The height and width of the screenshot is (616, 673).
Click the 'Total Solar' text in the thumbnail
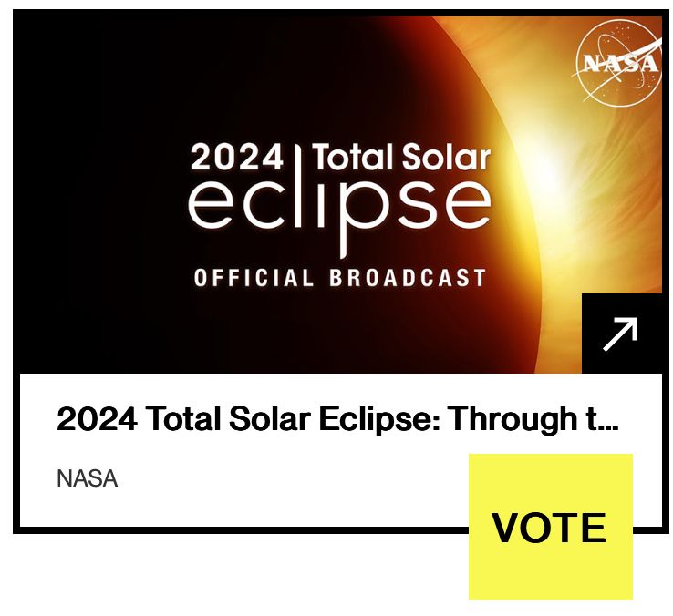(401, 157)
